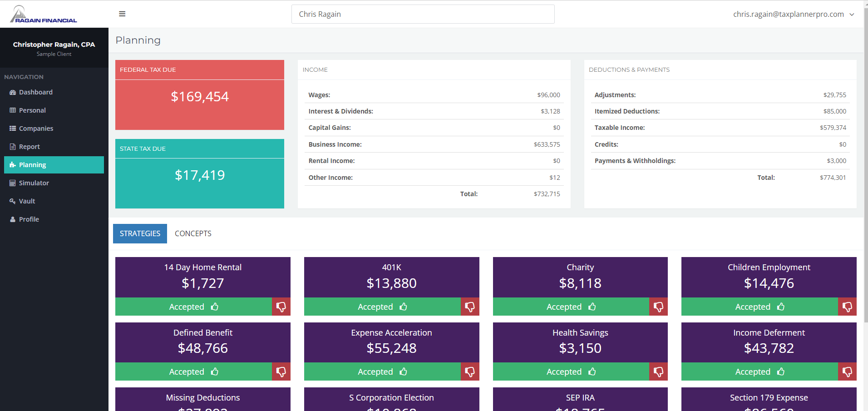Reject Income Deferment strategy with thumbs-down
Image resolution: width=868 pixels, height=411 pixels.
847,371
